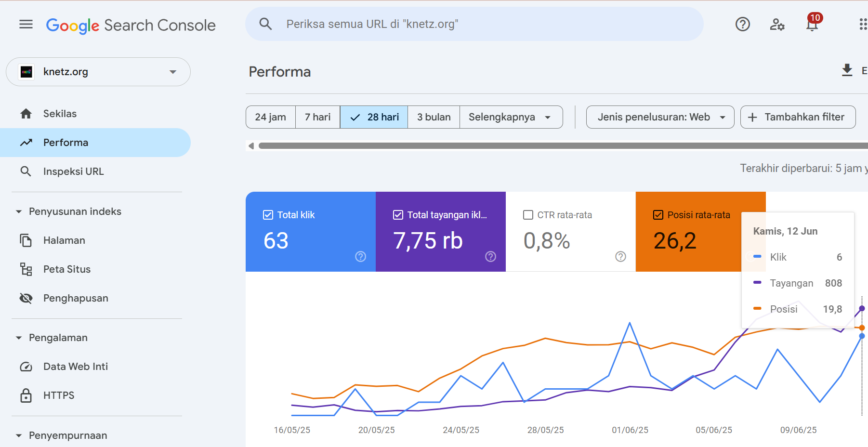Focus the URL inspection search field

[474, 24]
